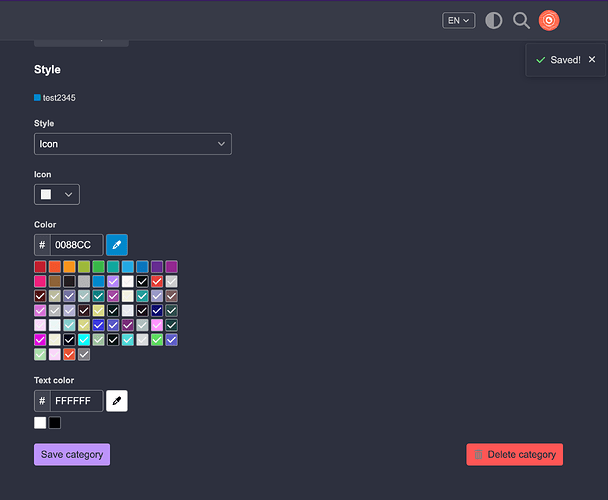Click Delete category button

click(515, 454)
